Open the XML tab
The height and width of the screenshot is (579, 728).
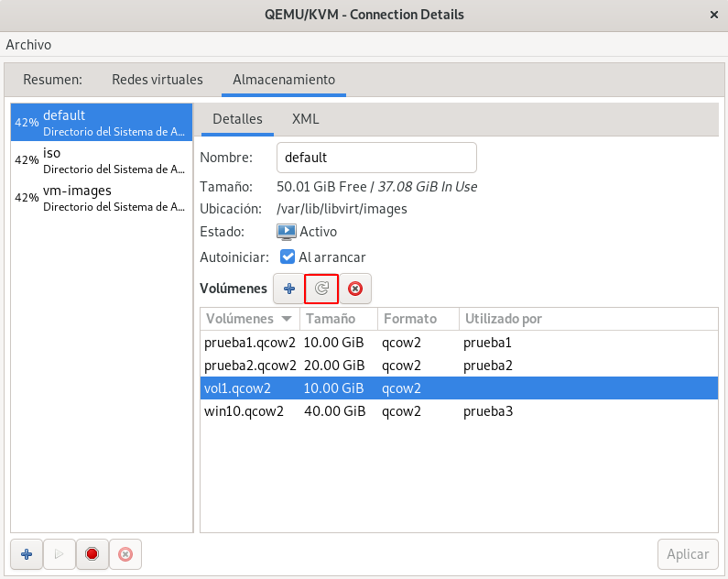[305, 119]
